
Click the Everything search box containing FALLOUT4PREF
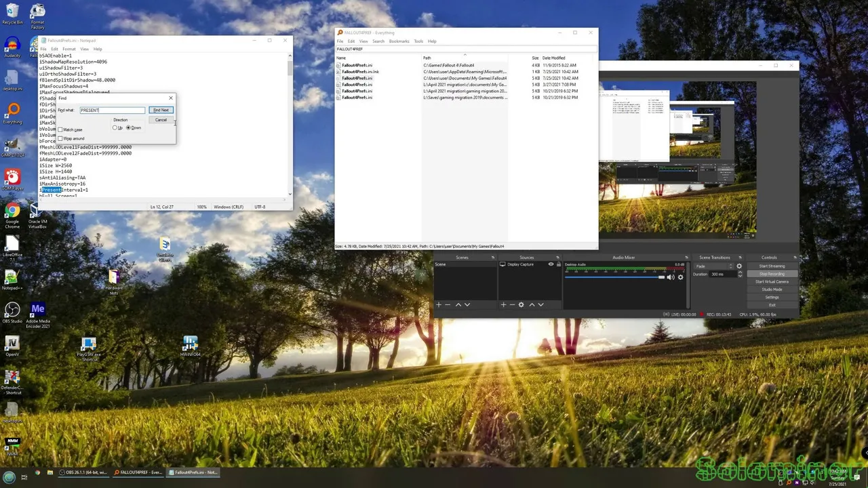point(466,49)
